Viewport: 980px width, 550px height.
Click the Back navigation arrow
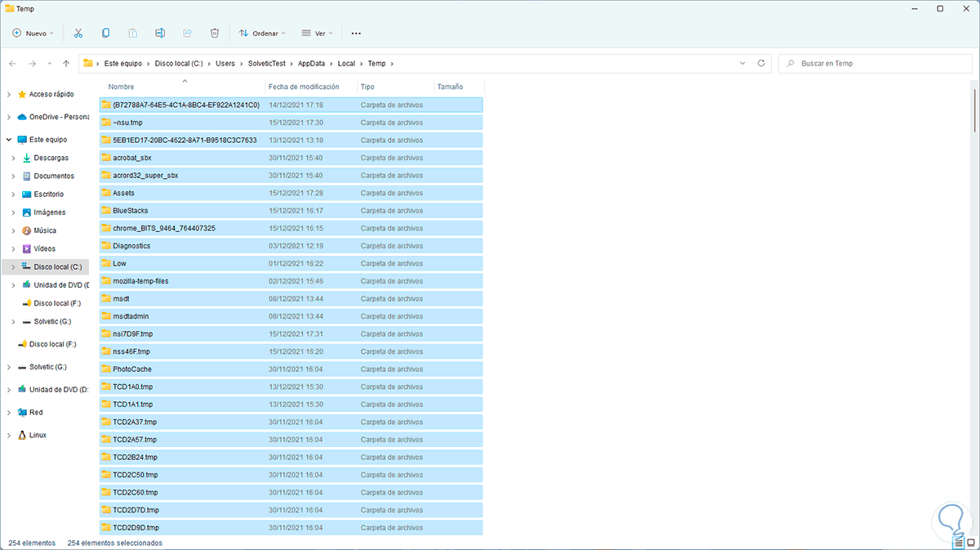tap(12, 64)
